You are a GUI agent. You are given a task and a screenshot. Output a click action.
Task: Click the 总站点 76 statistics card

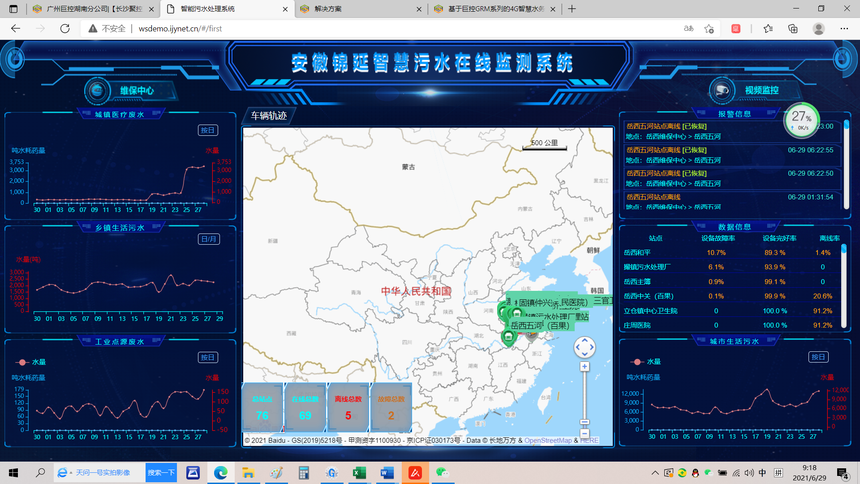pyautogui.click(x=262, y=408)
